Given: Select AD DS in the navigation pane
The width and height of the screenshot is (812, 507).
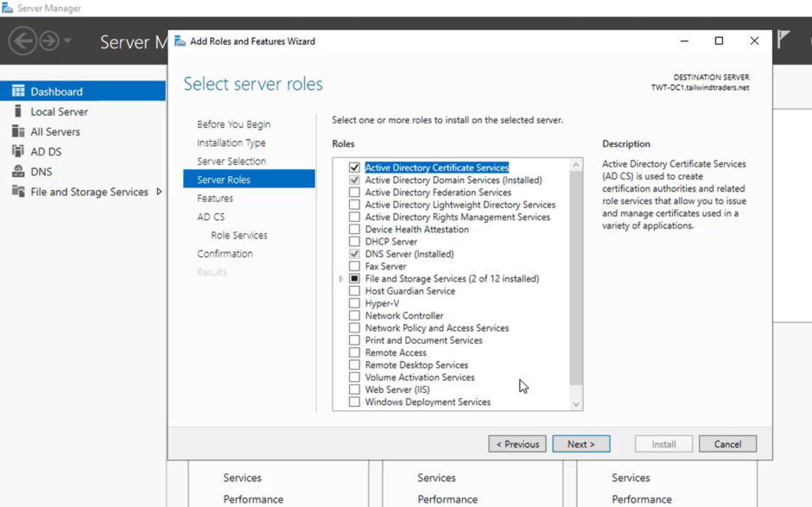Looking at the screenshot, I should 46,151.
